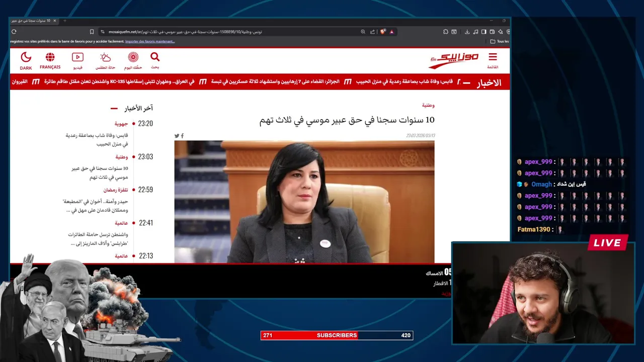This screenshot has height=362, width=644.
Task: Click the 22:59 timestamp in news list
Action: (x=145, y=190)
